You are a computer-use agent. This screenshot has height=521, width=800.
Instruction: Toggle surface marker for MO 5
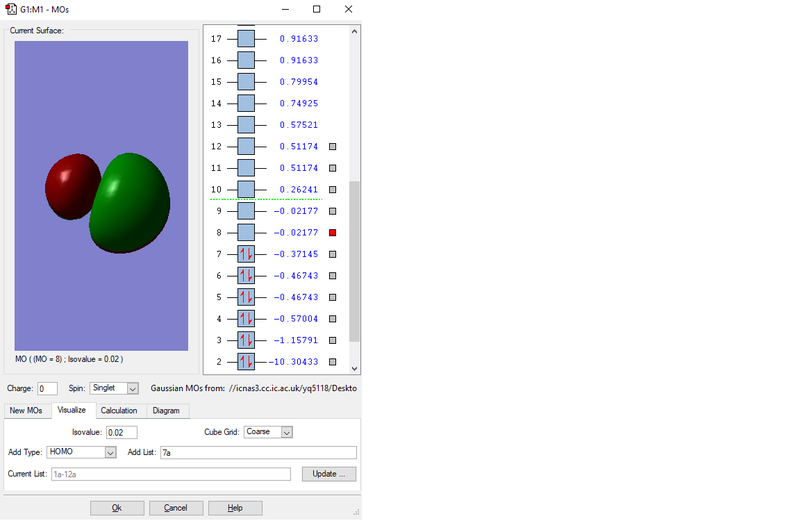click(333, 297)
